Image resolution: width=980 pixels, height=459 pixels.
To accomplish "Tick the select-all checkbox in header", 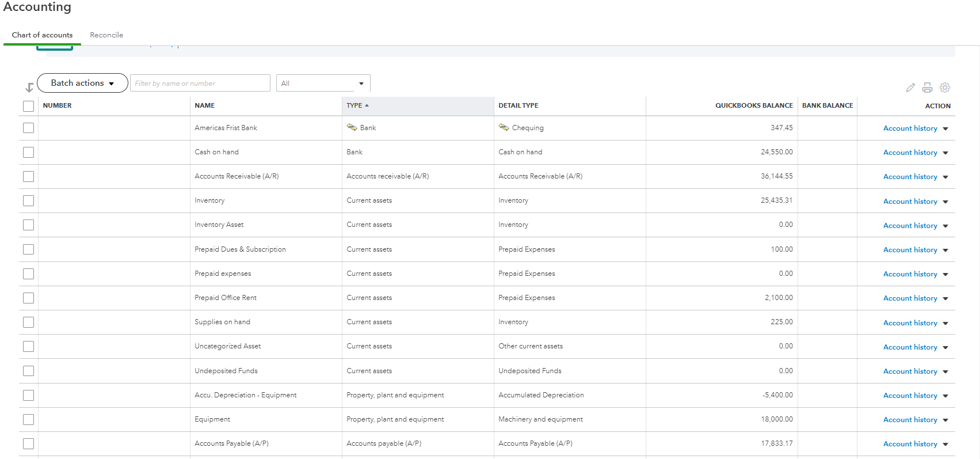I will [x=28, y=106].
